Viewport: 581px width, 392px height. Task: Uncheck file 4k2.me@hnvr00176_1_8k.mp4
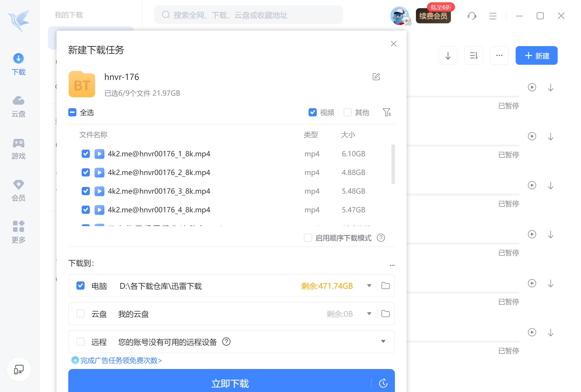click(x=86, y=154)
